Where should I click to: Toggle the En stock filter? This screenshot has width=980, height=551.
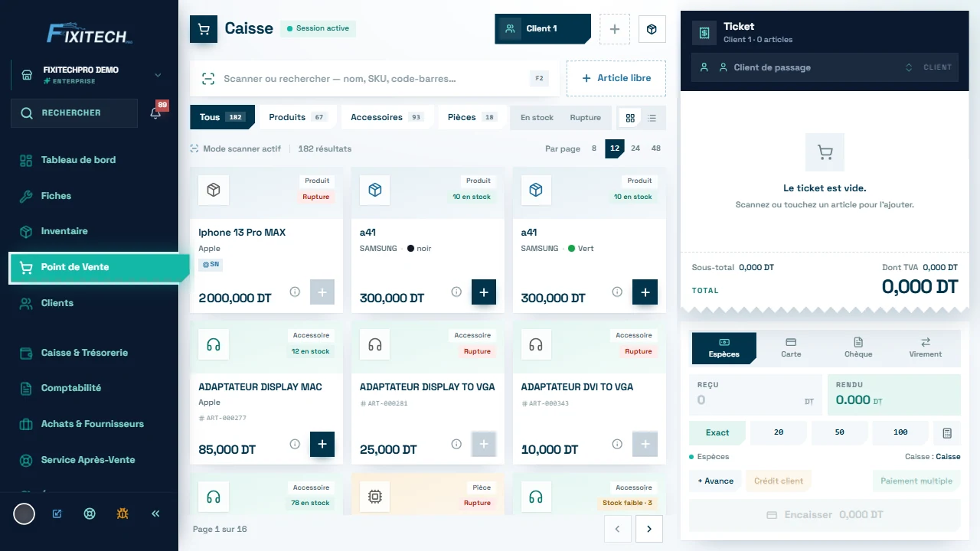[x=537, y=118]
